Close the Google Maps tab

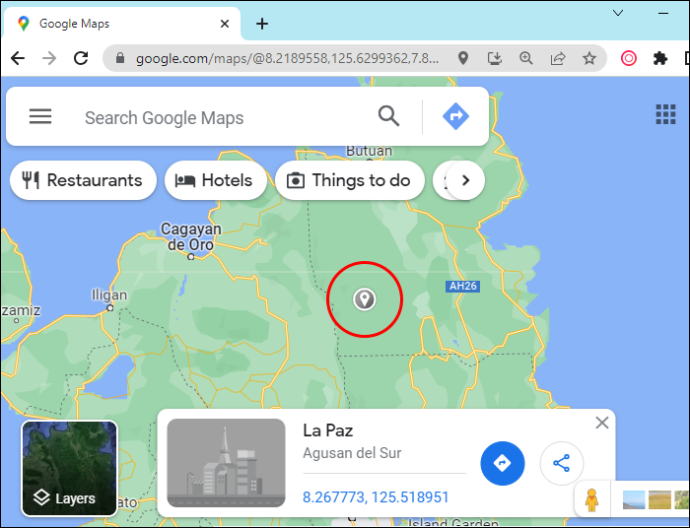(224, 24)
